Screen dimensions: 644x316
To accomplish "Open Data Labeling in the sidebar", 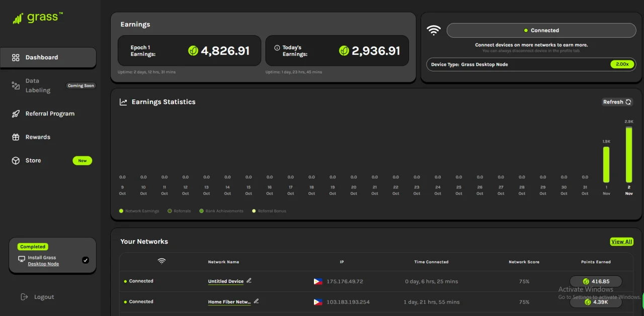I will click(38, 85).
